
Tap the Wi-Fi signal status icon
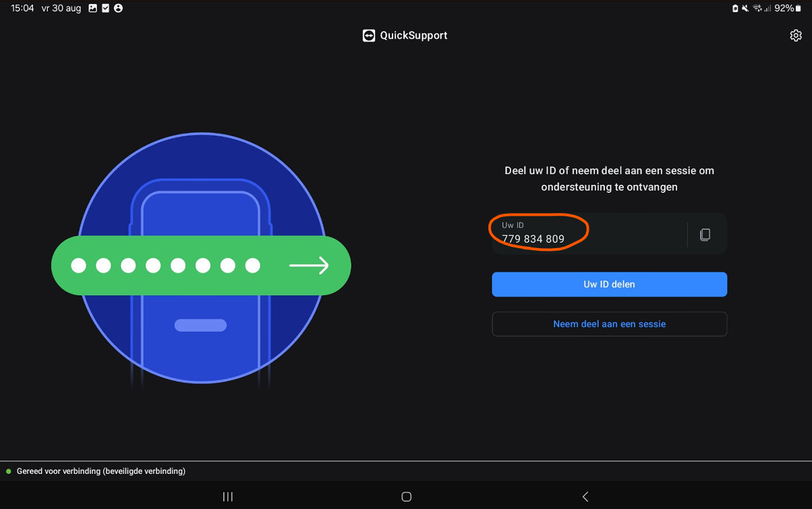(757, 8)
